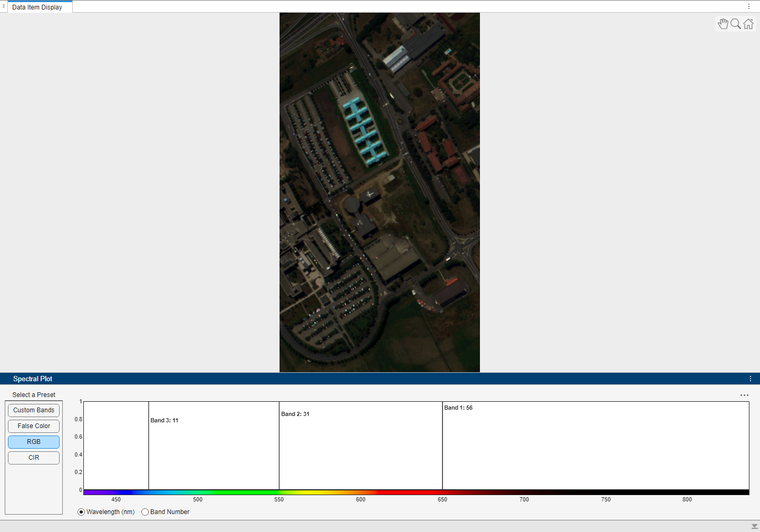
Task: Click the hyperspectral image display
Action: click(x=380, y=192)
